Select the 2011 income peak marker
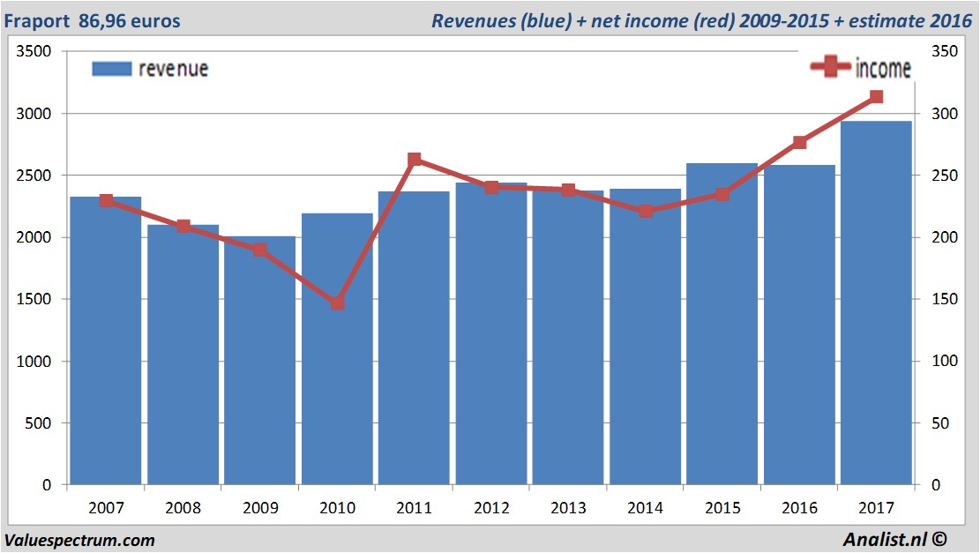The image size is (980, 553). 415,160
